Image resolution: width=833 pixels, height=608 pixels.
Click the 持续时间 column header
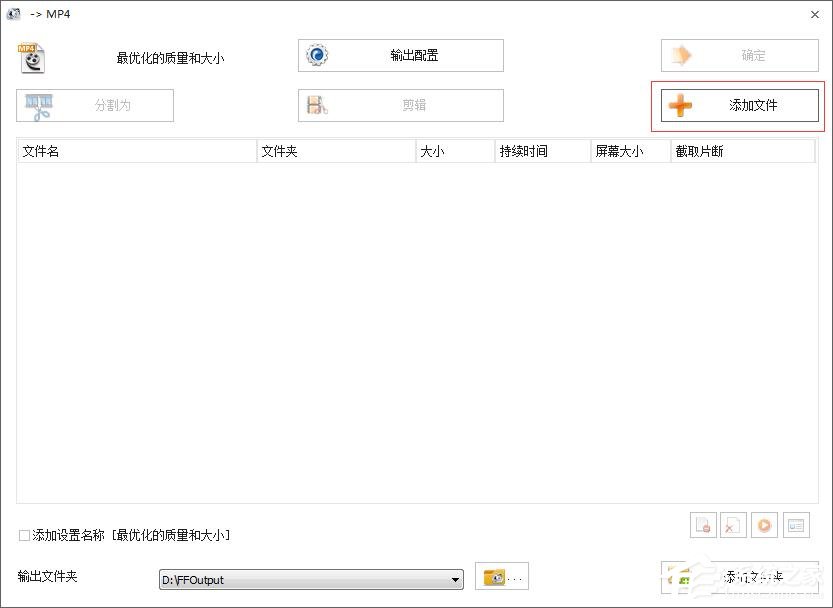pyautogui.click(x=543, y=151)
